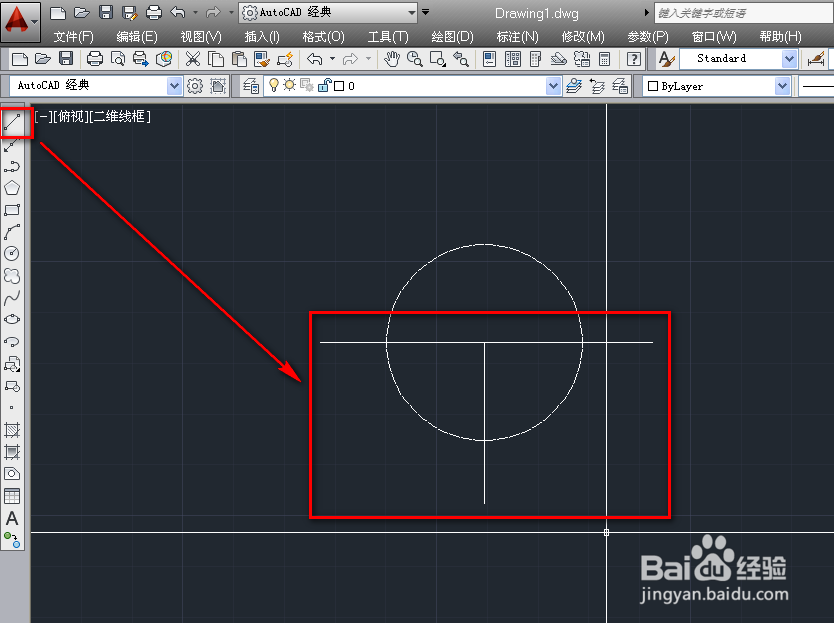The height and width of the screenshot is (623, 834).
Task: Select the Insert Block tool
Action: click(x=12, y=364)
